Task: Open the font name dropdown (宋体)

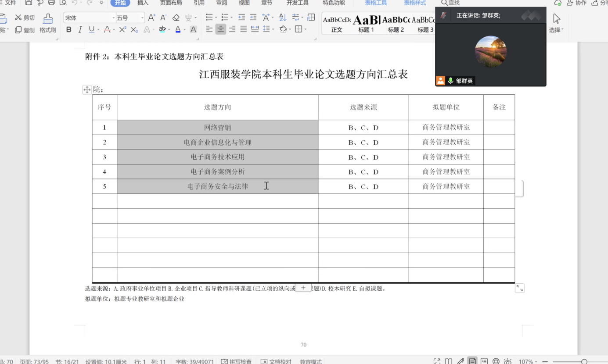Action: pos(113,18)
